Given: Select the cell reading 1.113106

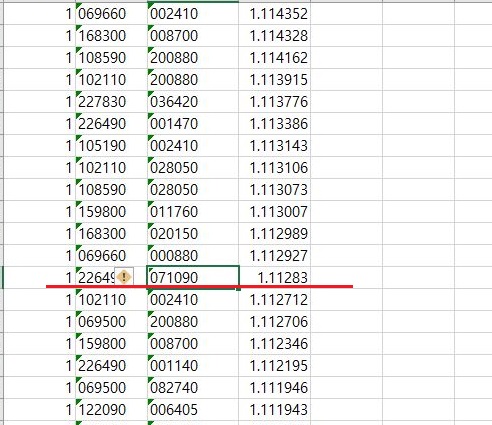Looking at the screenshot, I should (x=275, y=168).
